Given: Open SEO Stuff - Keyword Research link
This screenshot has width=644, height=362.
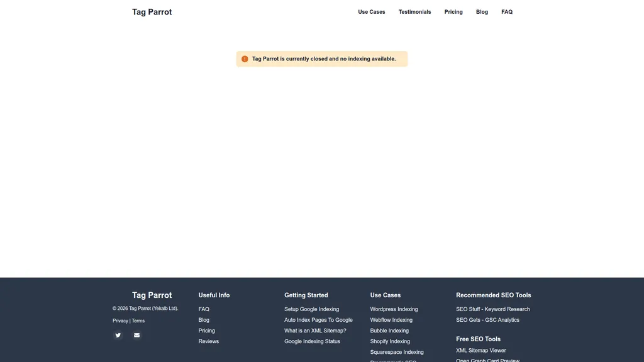Looking at the screenshot, I should 493,309.
